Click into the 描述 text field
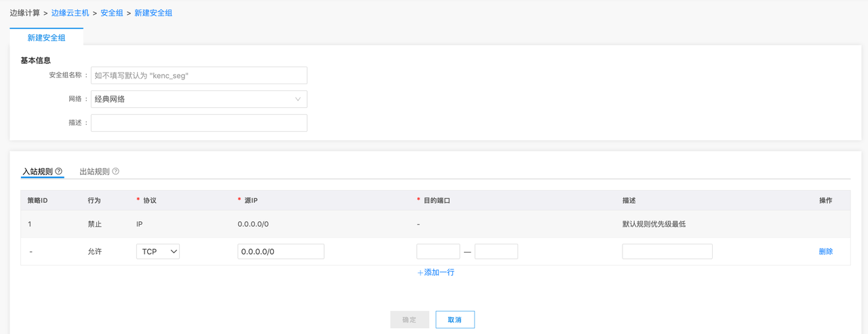 click(x=199, y=123)
